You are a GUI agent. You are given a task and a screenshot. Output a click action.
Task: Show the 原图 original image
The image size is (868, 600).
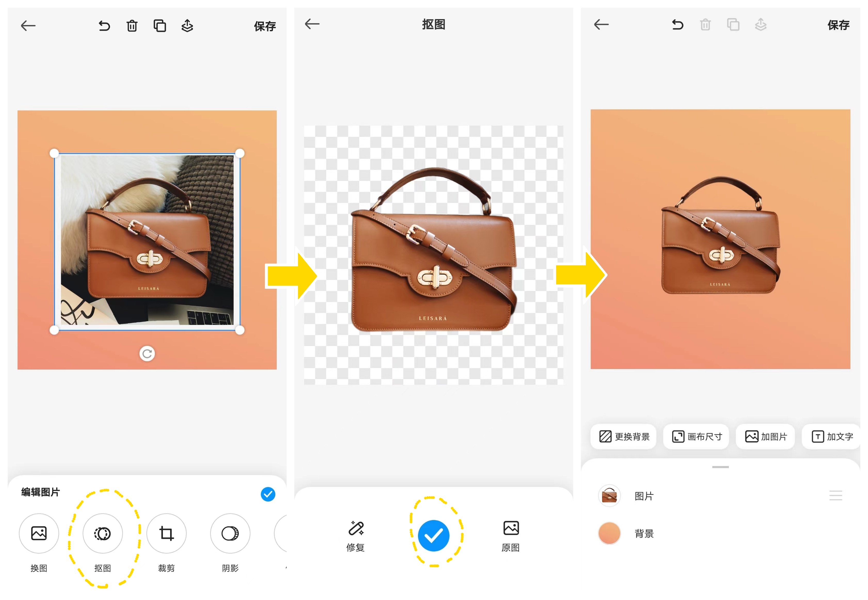click(x=511, y=528)
